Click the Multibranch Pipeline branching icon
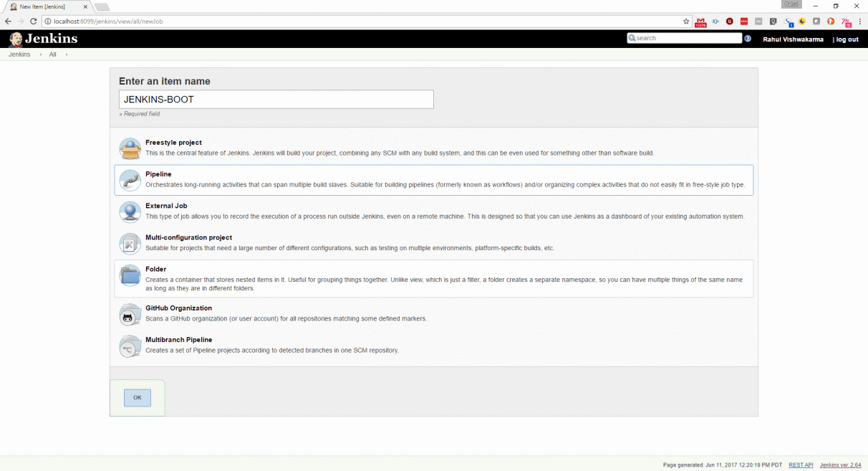Screen dimensions: 868x471 130,346
